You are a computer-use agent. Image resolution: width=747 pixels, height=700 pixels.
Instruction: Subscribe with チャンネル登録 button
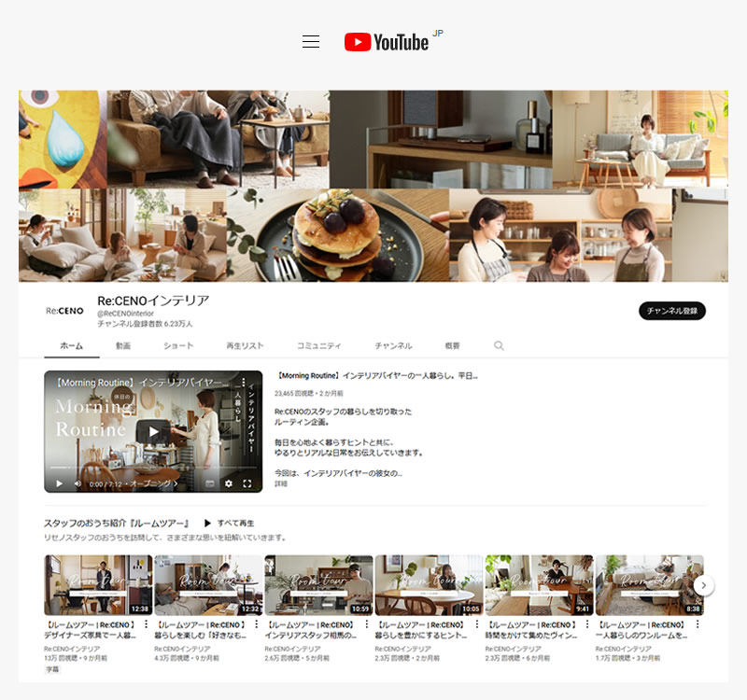pos(672,311)
